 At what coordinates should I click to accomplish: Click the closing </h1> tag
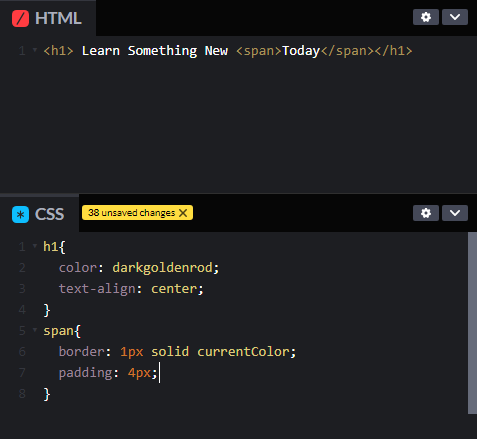click(394, 51)
